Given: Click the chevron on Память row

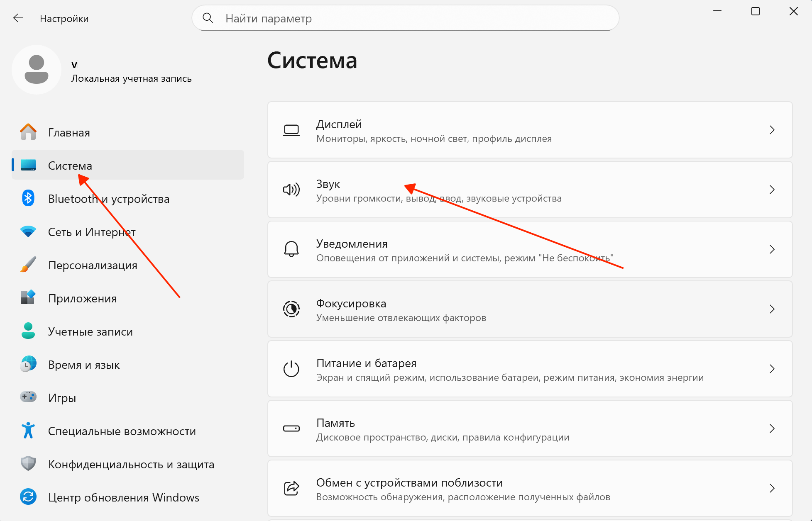Looking at the screenshot, I should [772, 428].
